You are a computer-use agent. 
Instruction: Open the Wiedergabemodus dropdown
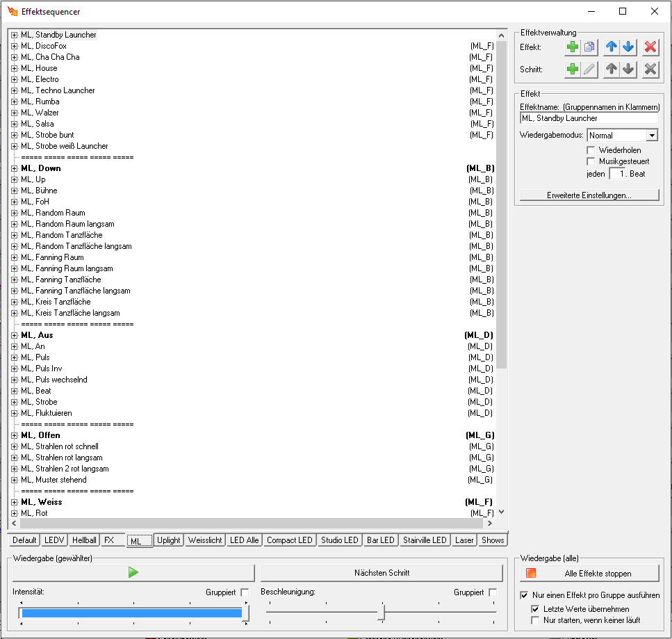pos(652,135)
